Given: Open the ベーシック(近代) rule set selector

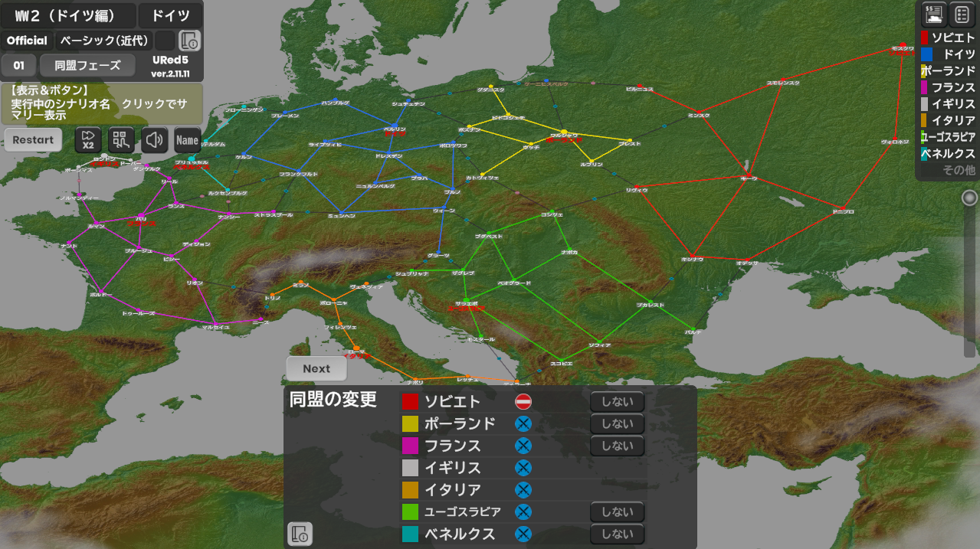Looking at the screenshot, I should point(106,41).
